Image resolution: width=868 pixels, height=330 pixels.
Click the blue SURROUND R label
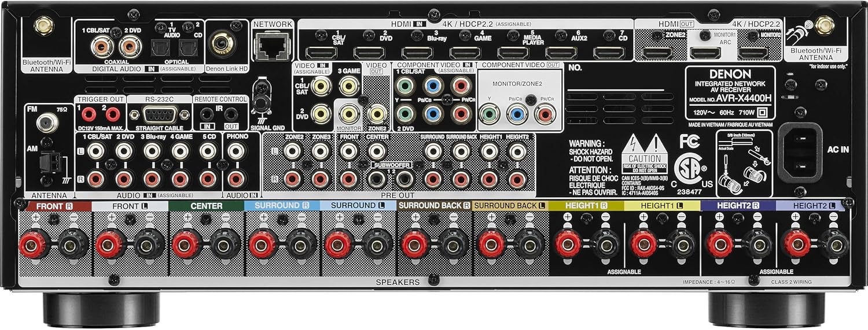tap(282, 206)
